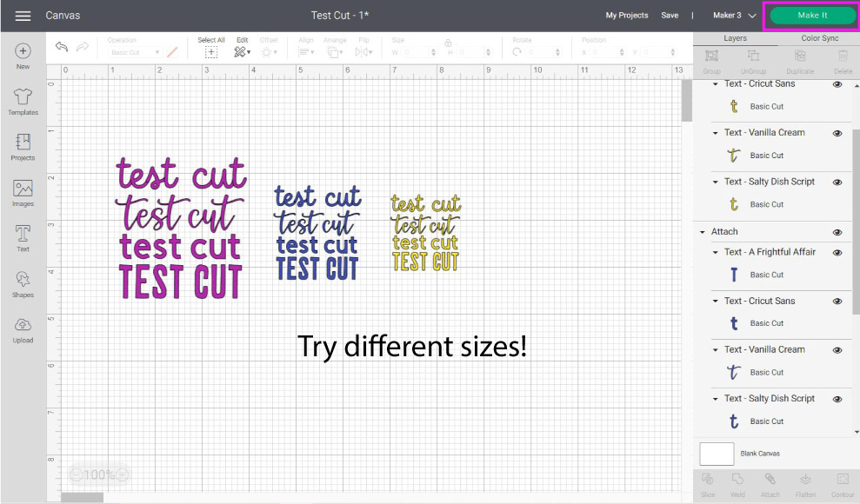Screen dimensions: 860x504
Task: Open the hamburger menu icon
Action: tap(23, 16)
